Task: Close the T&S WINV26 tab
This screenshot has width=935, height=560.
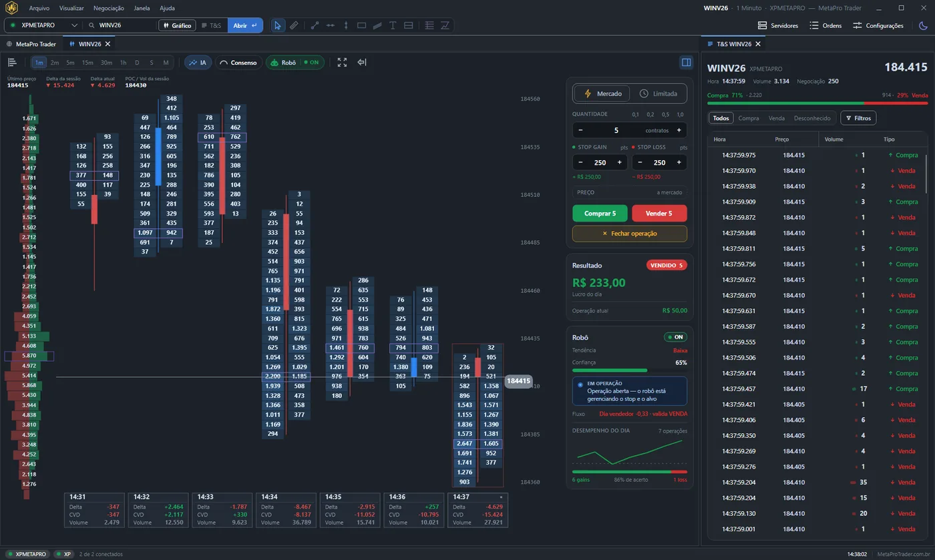Action: click(758, 44)
